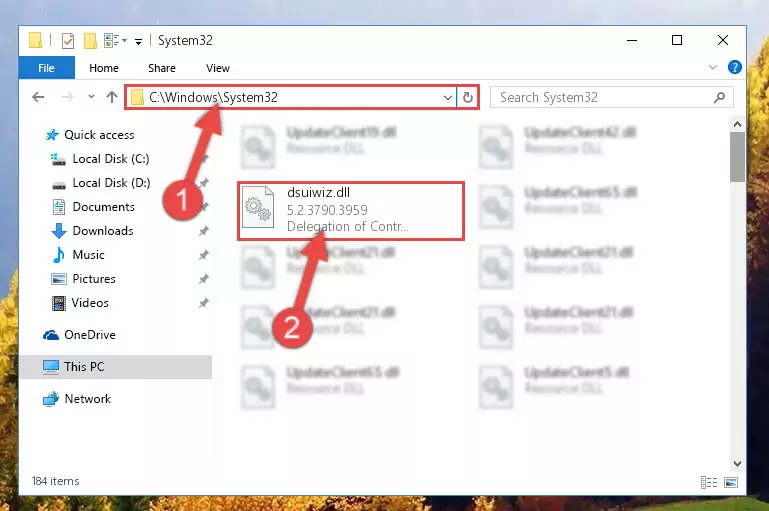Click the vertical scrollbar thumb

click(737, 157)
